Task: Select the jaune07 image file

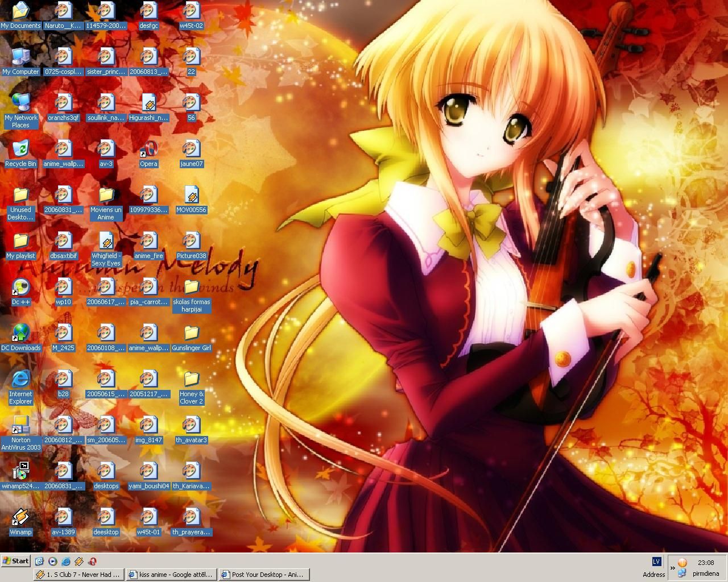Action: 191,153
